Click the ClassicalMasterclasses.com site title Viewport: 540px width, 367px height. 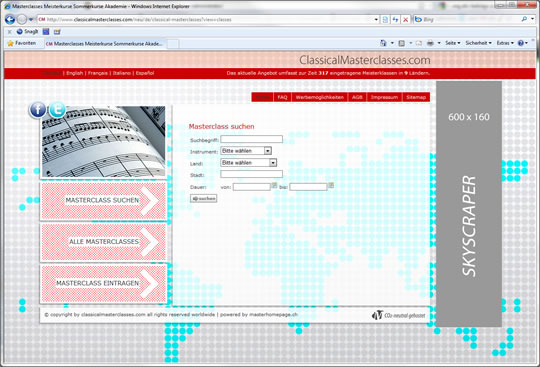coord(365,60)
